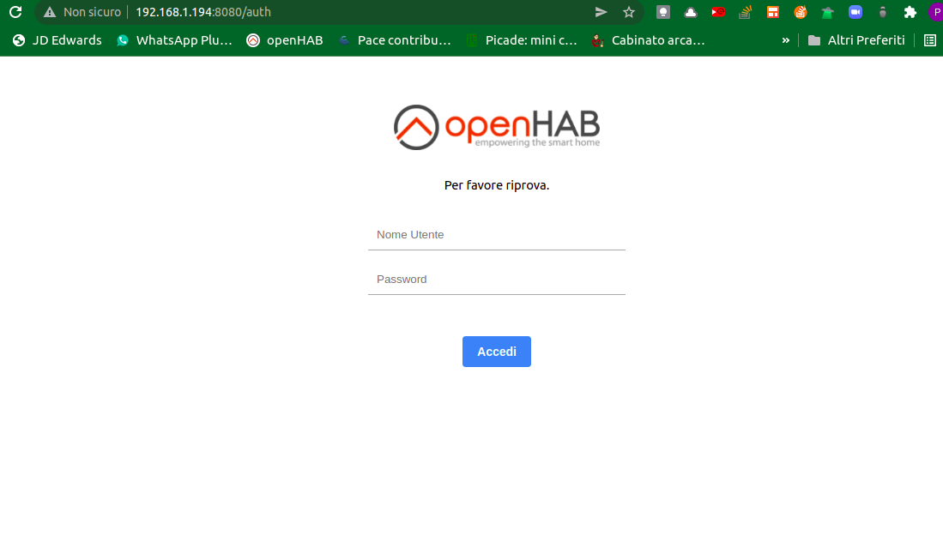The width and height of the screenshot is (943, 560).
Task: Expand hidden bookmarks with the double-chevron
Action: (785, 40)
